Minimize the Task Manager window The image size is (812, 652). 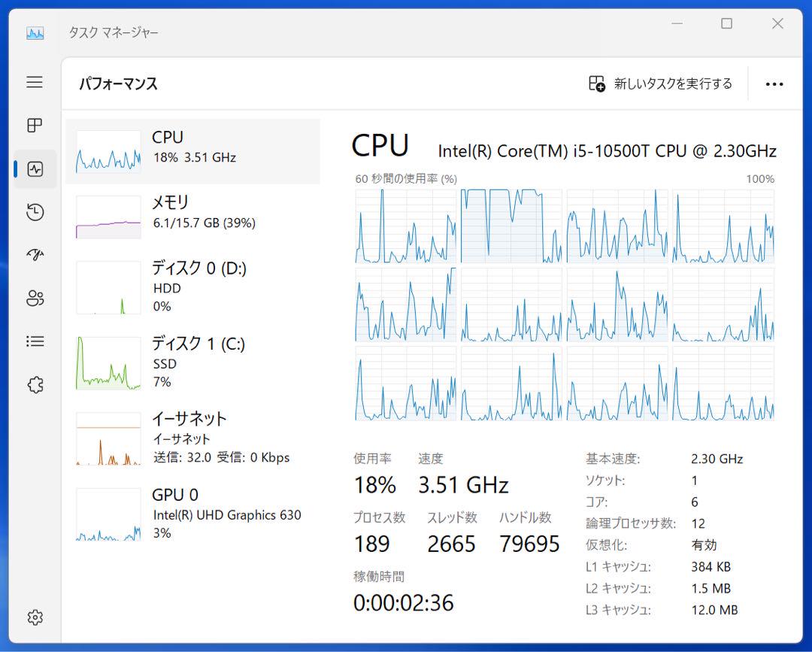[677, 23]
